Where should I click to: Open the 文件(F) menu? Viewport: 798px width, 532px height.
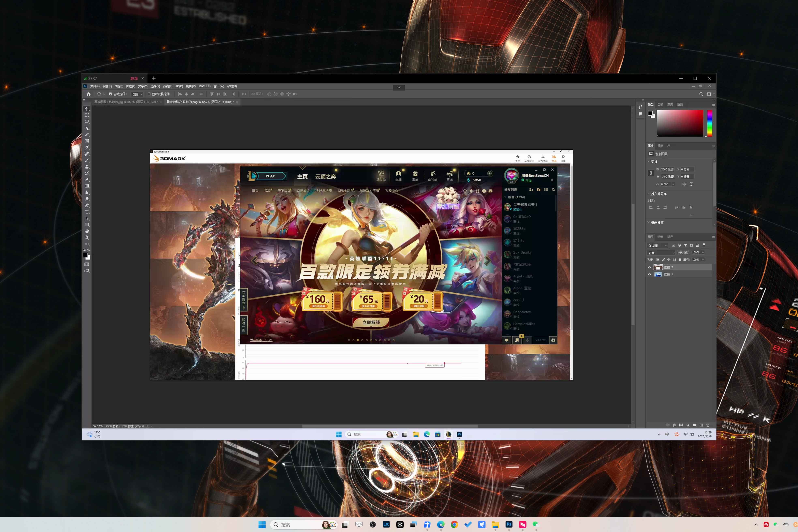pos(95,86)
